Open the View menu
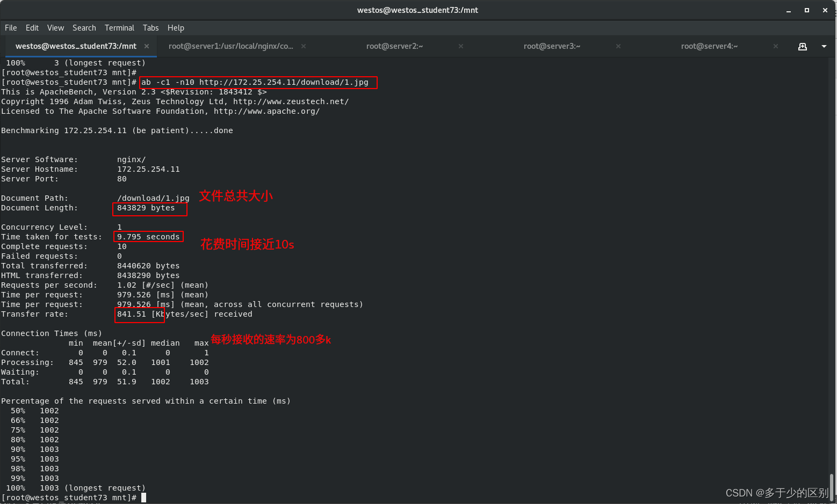 55,28
